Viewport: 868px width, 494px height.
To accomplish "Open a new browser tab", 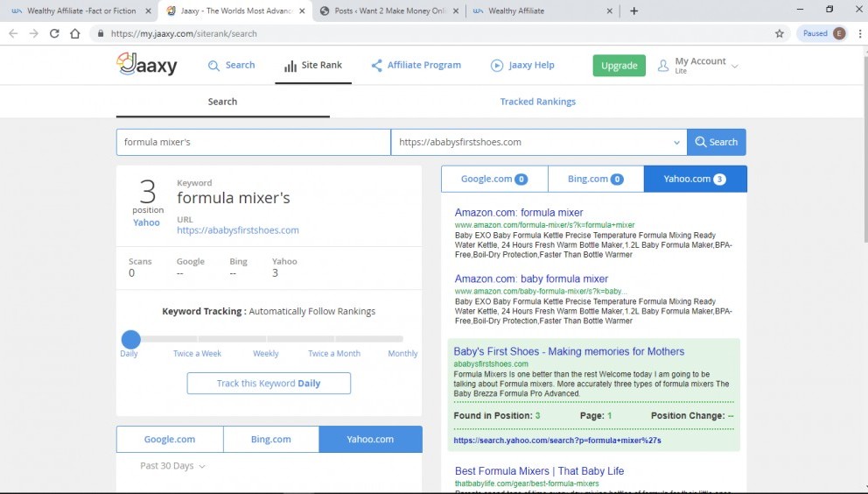I will pos(633,11).
